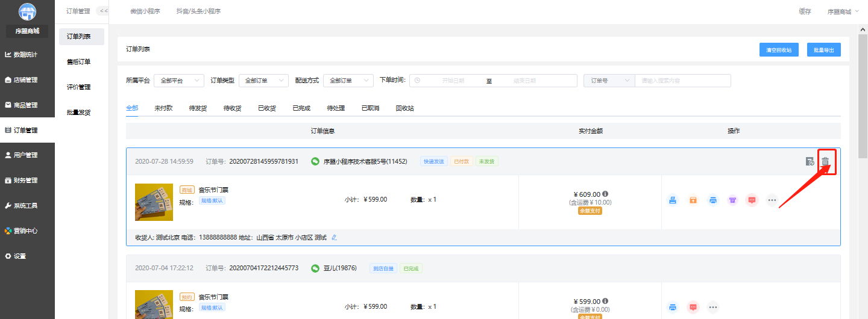Switch to the 回收站 tab

tap(405, 108)
